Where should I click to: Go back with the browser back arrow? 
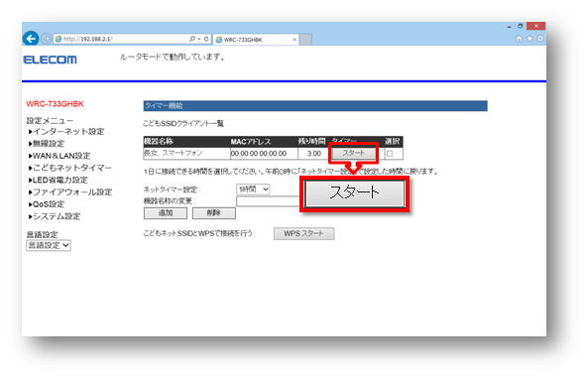click(31, 39)
